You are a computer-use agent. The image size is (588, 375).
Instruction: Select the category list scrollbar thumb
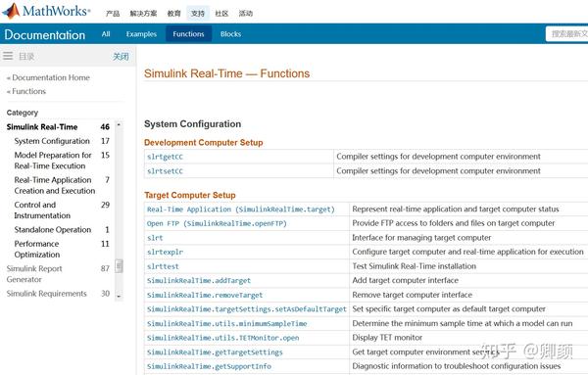[x=119, y=266]
